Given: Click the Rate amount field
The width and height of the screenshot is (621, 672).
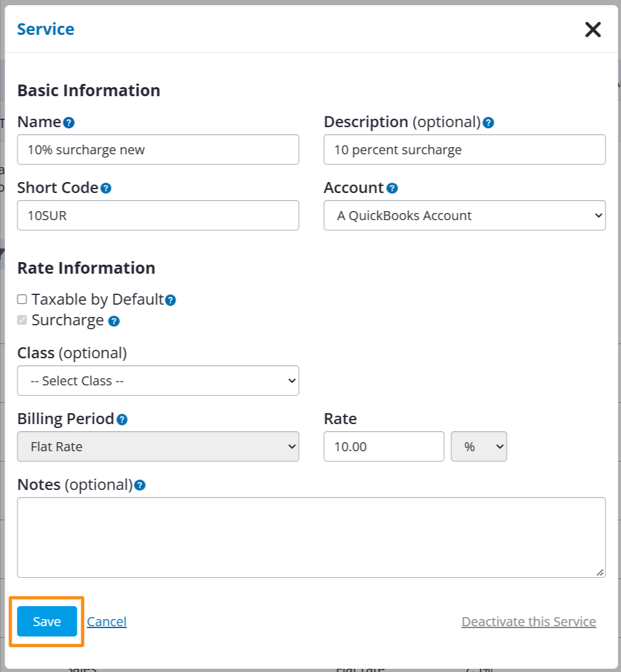Looking at the screenshot, I should [384, 447].
